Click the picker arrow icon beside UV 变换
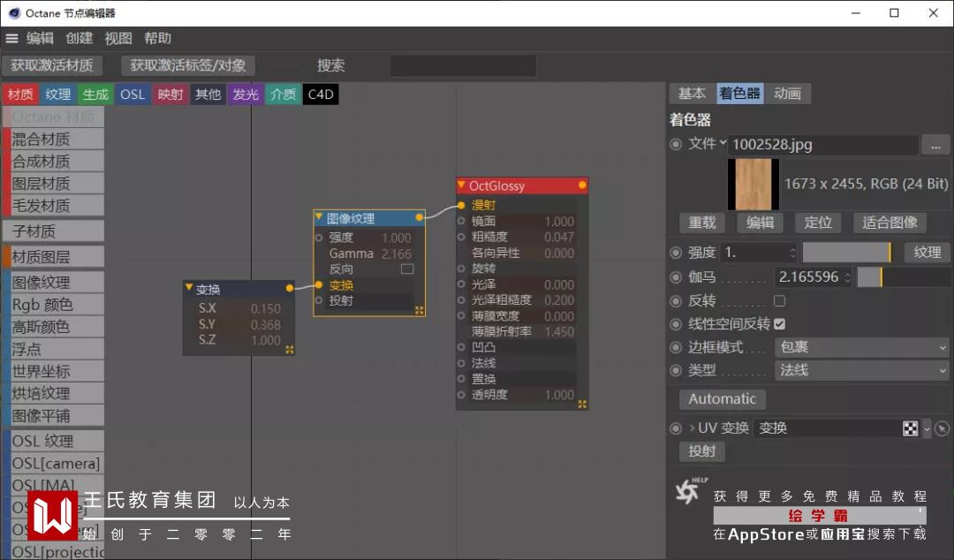This screenshot has height=560, width=954. [942, 428]
